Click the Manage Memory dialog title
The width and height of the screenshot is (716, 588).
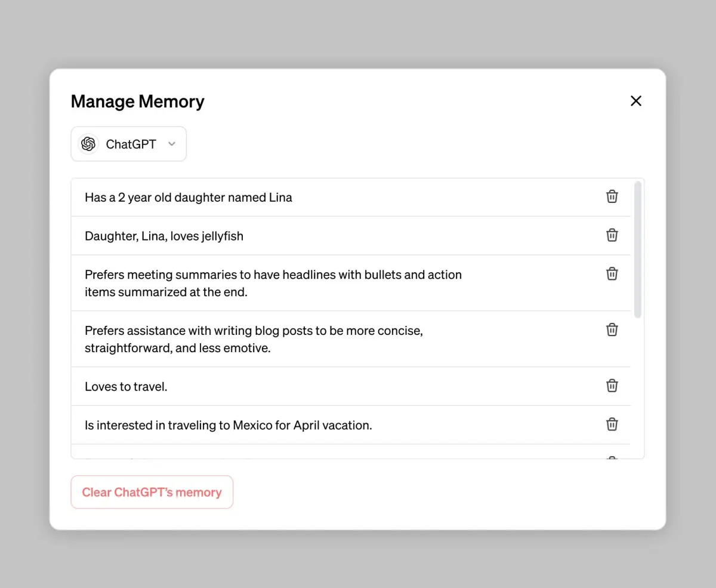(x=137, y=101)
